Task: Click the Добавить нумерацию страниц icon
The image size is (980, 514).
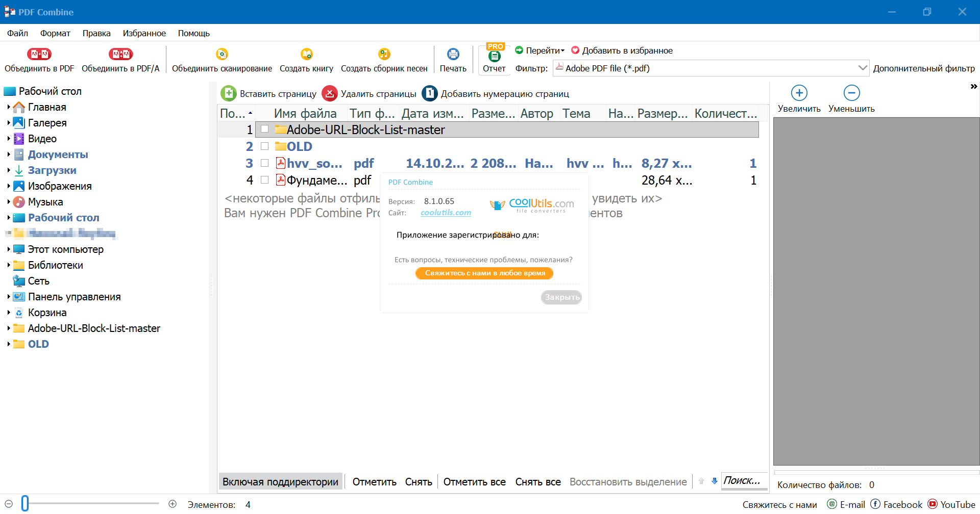Action: click(x=430, y=93)
